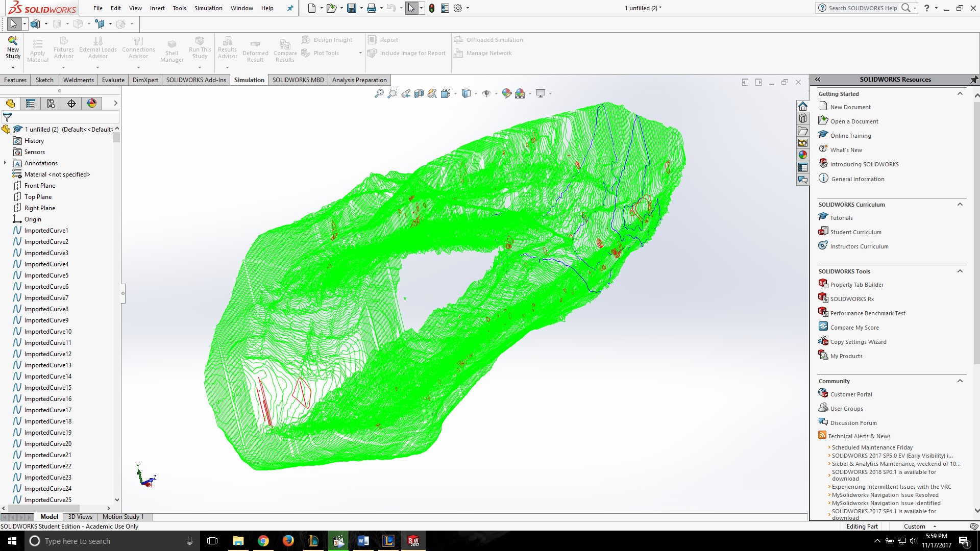980x551 pixels.
Task: Select the Zoom to Fit tool
Action: coord(379,93)
